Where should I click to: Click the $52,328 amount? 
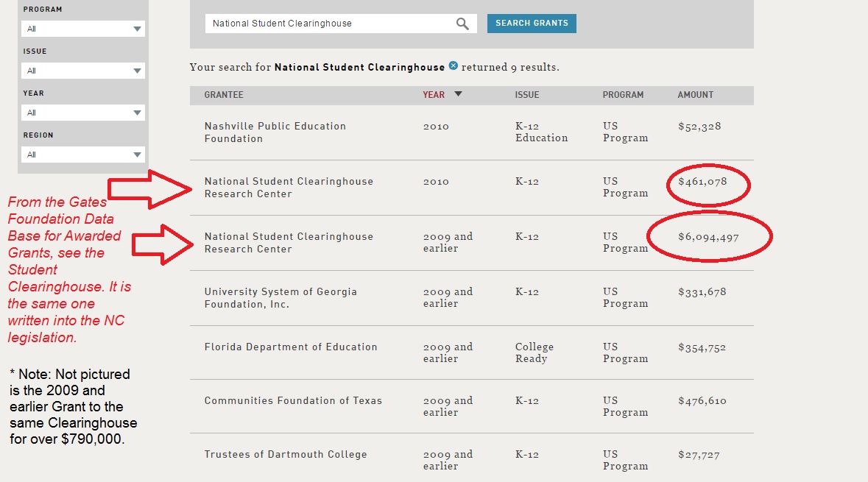tap(699, 127)
